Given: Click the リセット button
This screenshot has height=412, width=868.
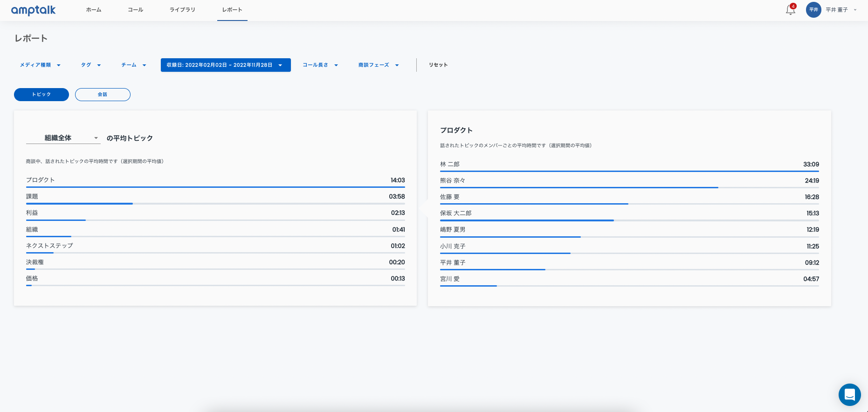Looking at the screenshot, I should point(438,65).
